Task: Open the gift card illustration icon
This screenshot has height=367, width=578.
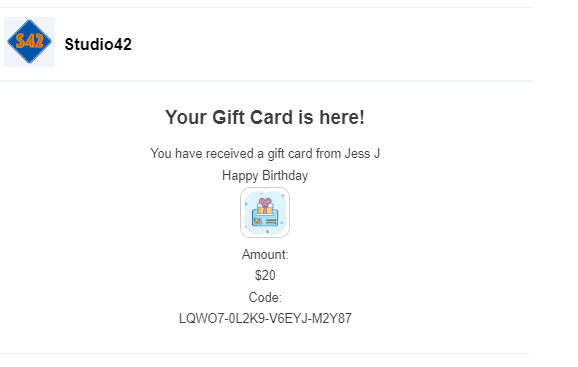Action: coord(265,212)
